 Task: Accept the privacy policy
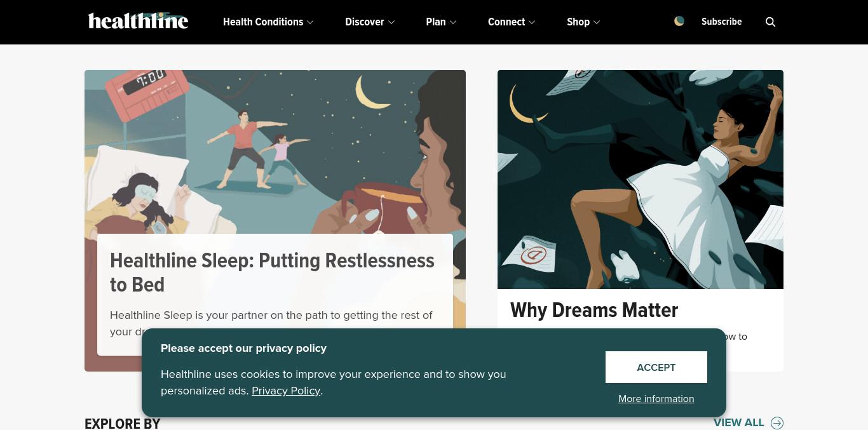tap(656, 367)
